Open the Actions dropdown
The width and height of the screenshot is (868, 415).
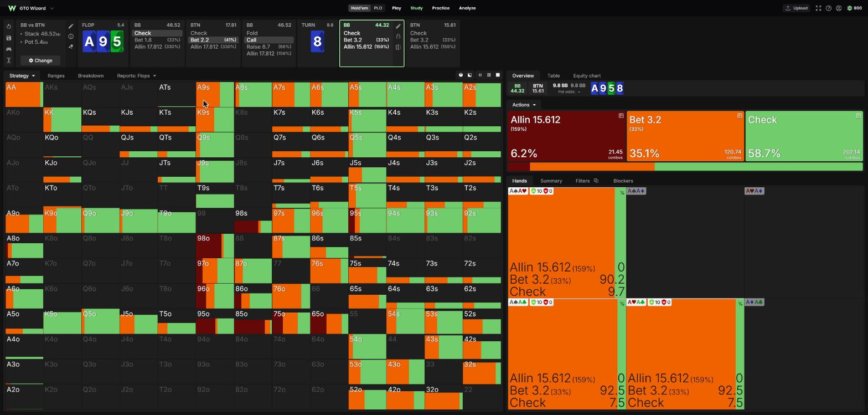(x=524, y=105)
